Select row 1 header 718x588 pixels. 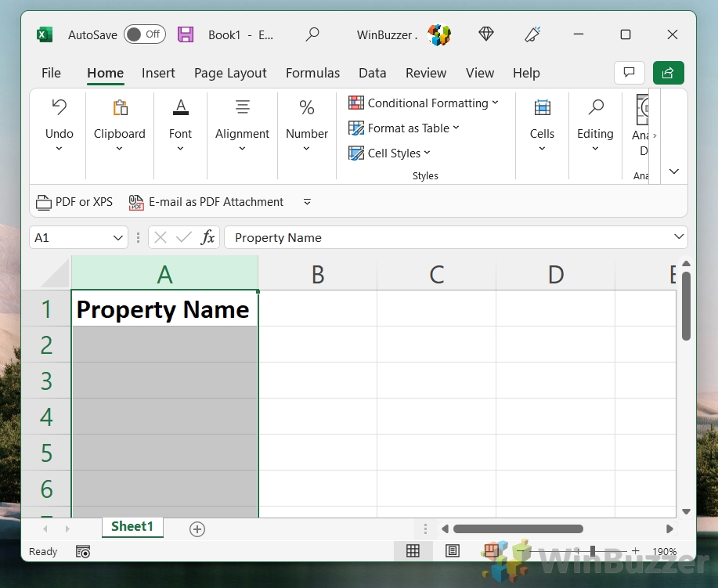click(x=46, y=308)
